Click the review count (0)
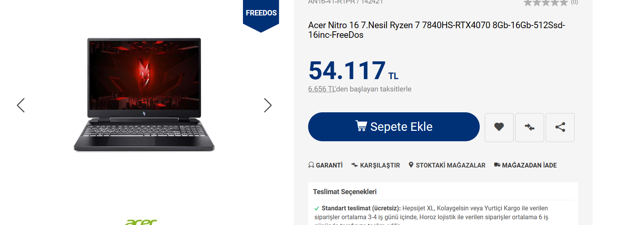The width and height of the screenshot is (644, 225). click(574, 2)
